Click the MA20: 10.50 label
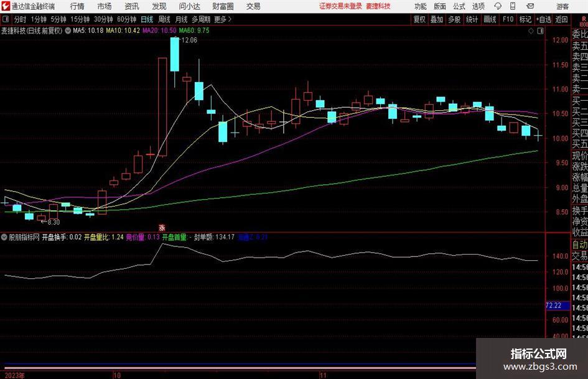Screen dimensions: 588x379 [x=159, y=30]
